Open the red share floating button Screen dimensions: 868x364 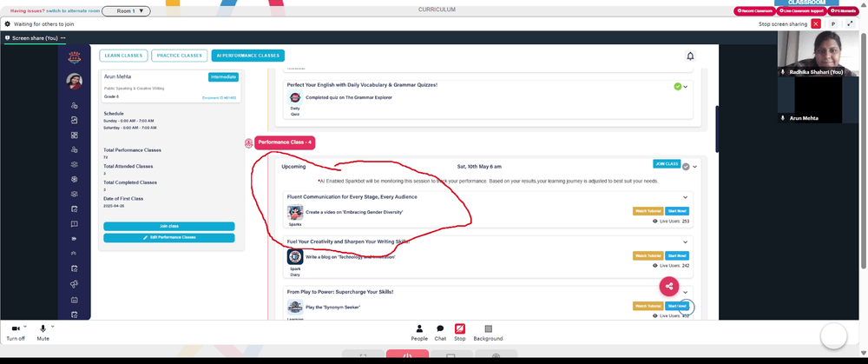coord(669,287)
